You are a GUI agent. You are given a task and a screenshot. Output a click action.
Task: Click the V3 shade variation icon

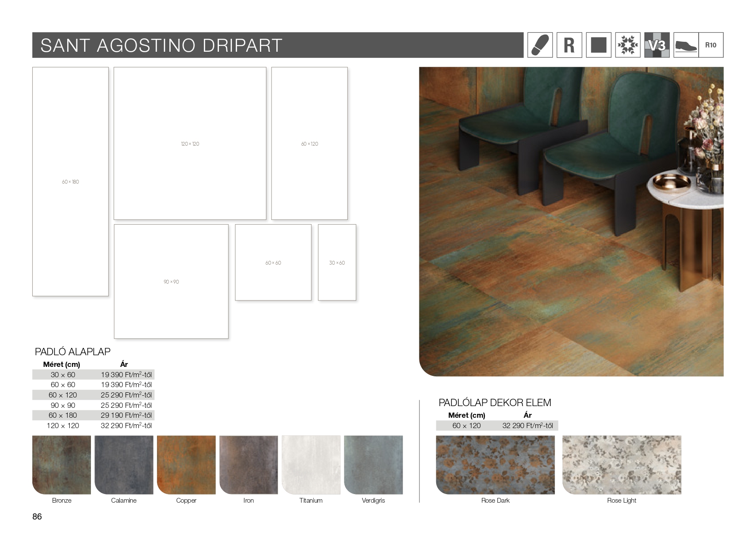click(x=657, y=45)
